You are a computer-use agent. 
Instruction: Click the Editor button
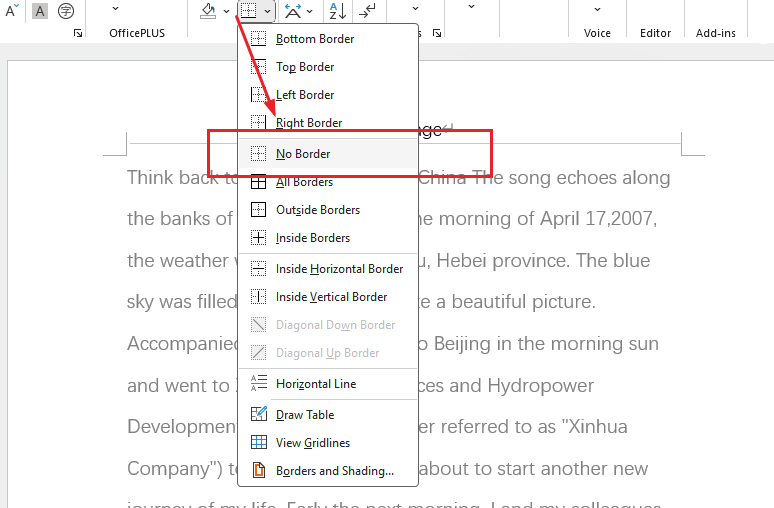[655, 33]
